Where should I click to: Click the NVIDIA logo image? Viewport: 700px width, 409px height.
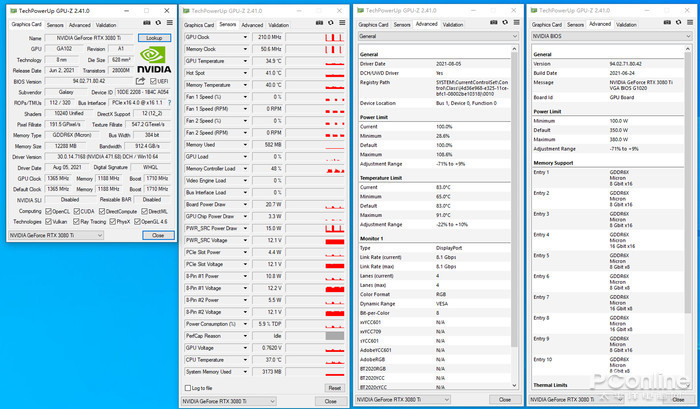click(154, 60)
